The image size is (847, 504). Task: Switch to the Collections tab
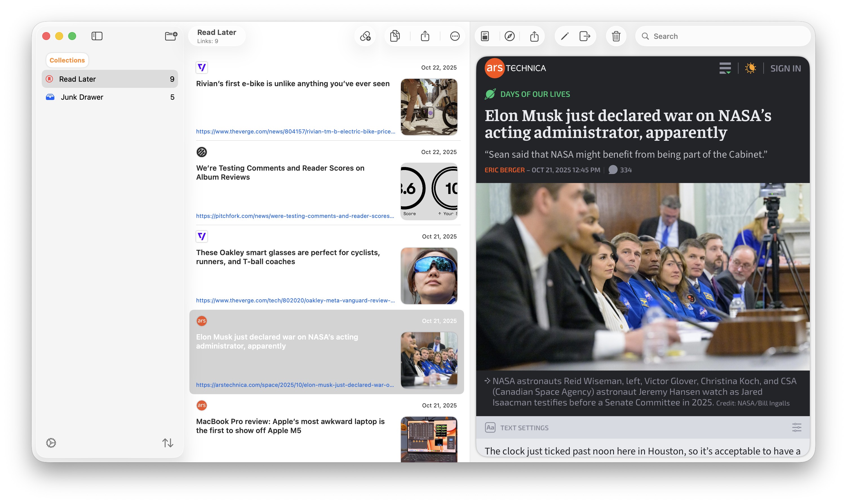pos(67,60)
